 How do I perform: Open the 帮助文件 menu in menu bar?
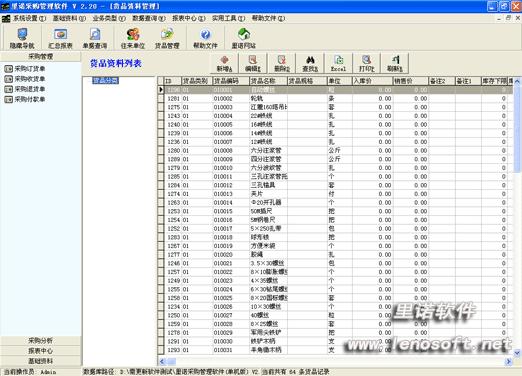[268, 18]
